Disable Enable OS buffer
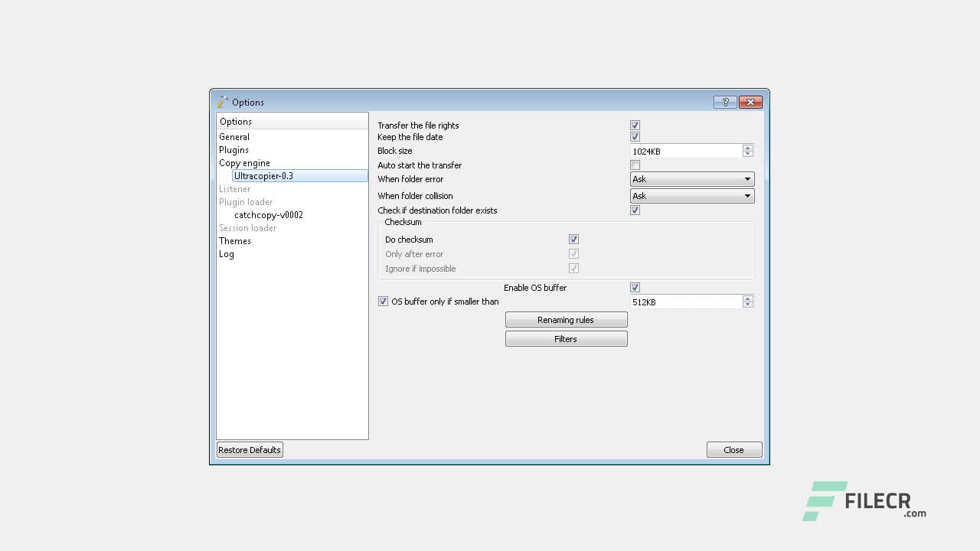 (635, 287)
